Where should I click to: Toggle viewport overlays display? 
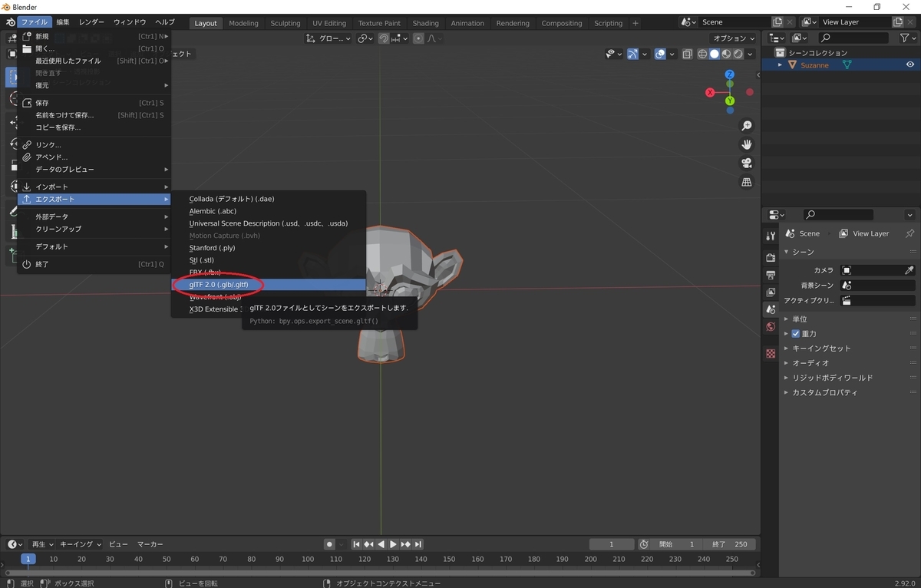pos(660,54)
